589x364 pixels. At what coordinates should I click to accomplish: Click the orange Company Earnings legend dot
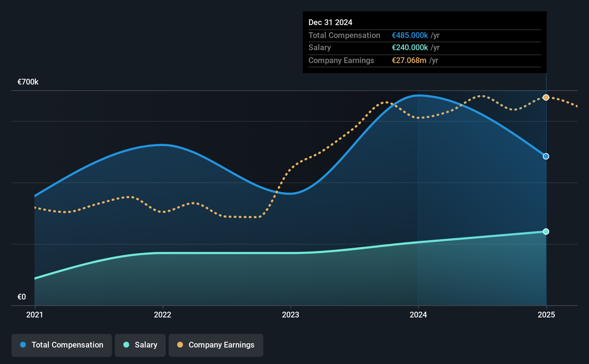[180, 345]
